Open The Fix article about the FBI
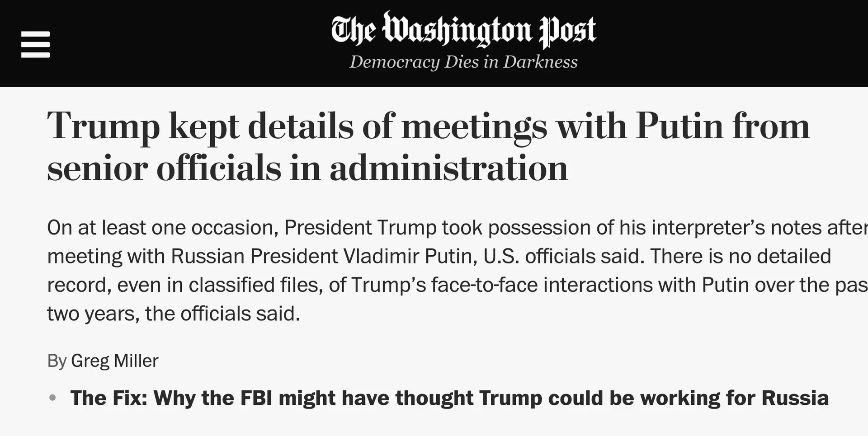Image resolution: width=868 pixels, height=436 pixels. tap(449, 398)
